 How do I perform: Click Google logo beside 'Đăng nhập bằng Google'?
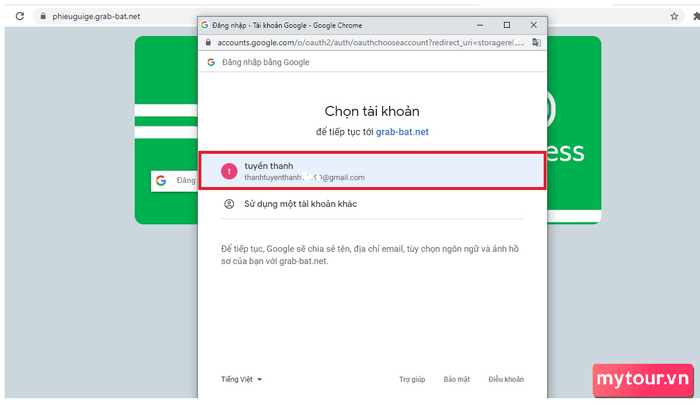211,62
